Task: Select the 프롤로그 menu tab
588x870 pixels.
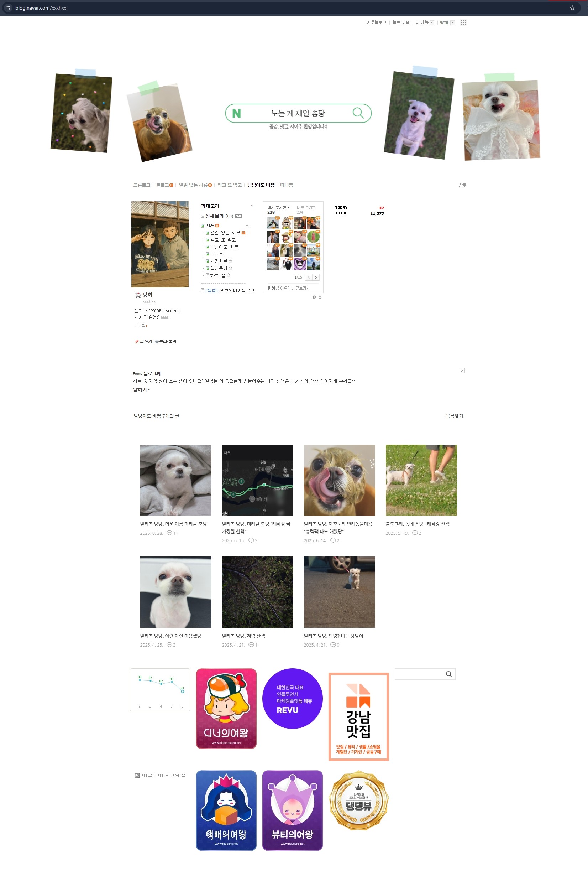Action: 142,185
